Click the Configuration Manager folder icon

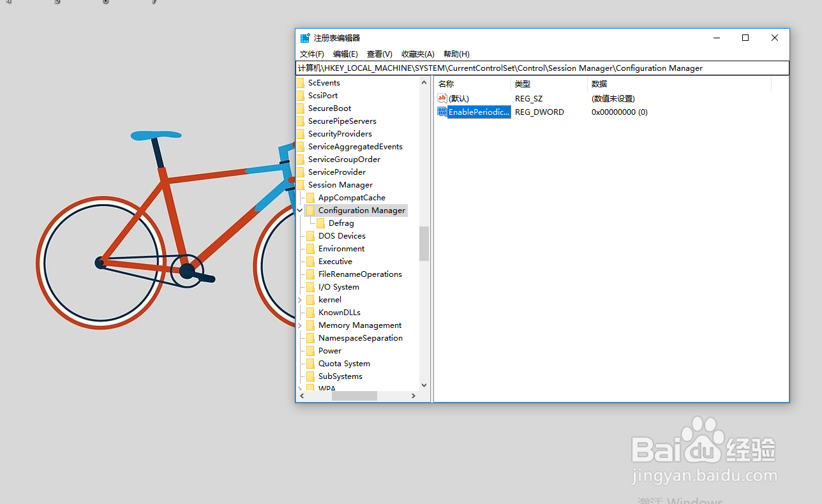311,211
